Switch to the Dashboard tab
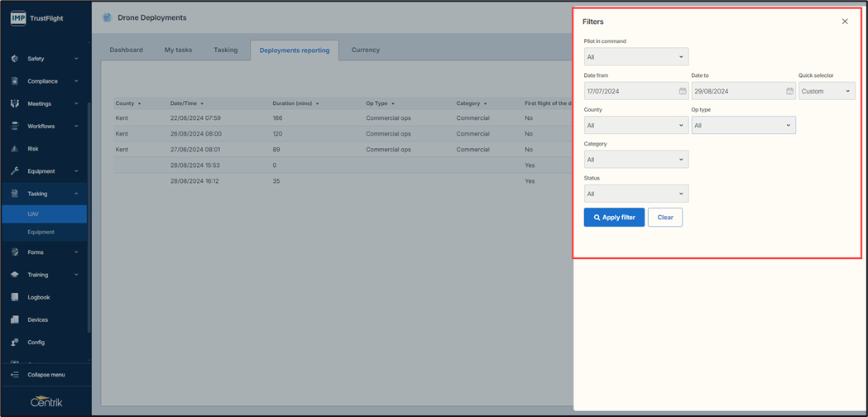Screen dimensions: 868x417 pos(127,50)
